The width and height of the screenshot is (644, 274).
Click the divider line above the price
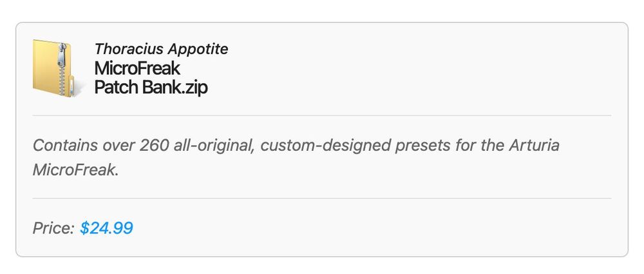click(322, 199)
